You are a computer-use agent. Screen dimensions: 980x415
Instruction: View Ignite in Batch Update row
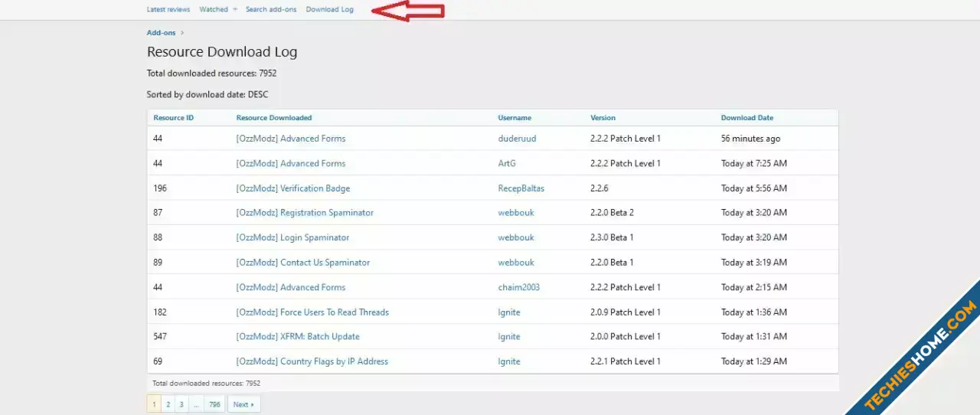coord(509,337)
